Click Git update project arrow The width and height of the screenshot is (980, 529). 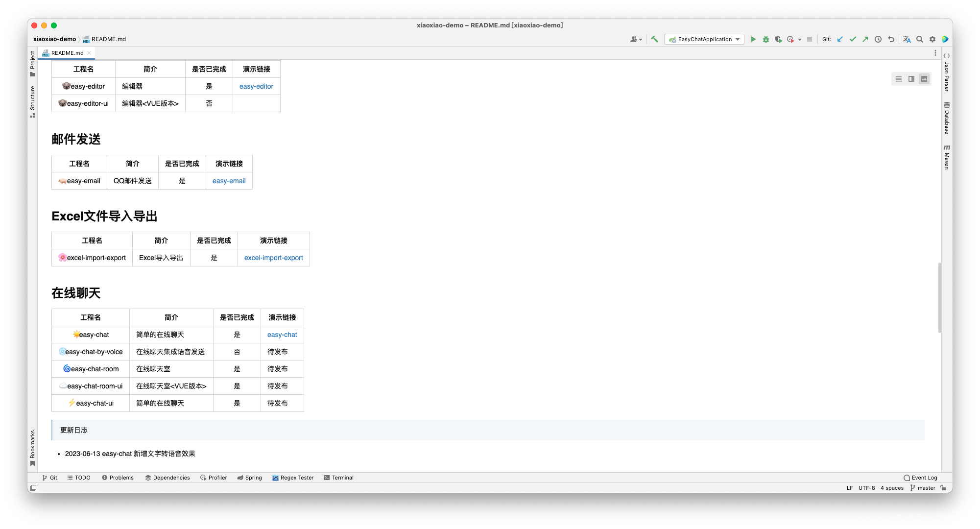[840, 39]
